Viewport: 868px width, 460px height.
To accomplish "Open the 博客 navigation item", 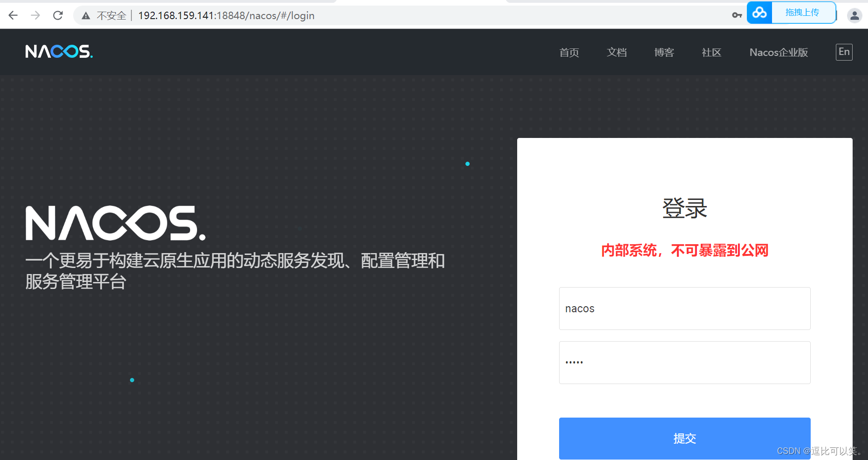I will click(x=664, y=52).
